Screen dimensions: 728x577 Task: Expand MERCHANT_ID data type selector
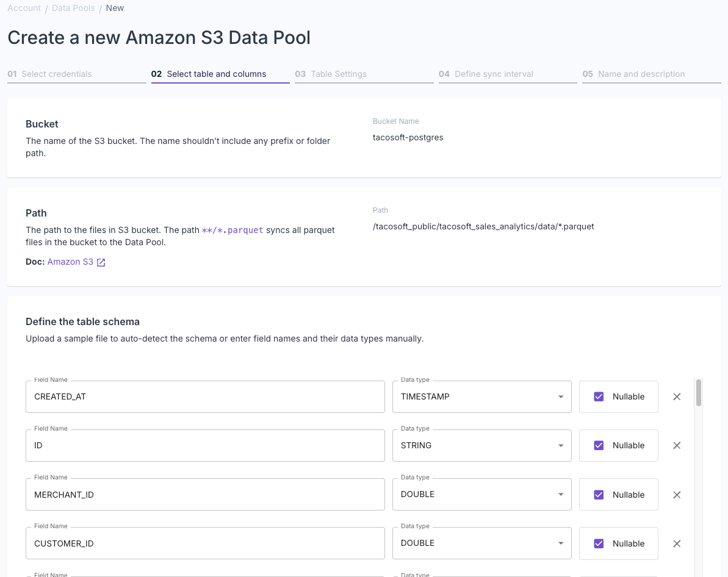[x=560, y=494]
